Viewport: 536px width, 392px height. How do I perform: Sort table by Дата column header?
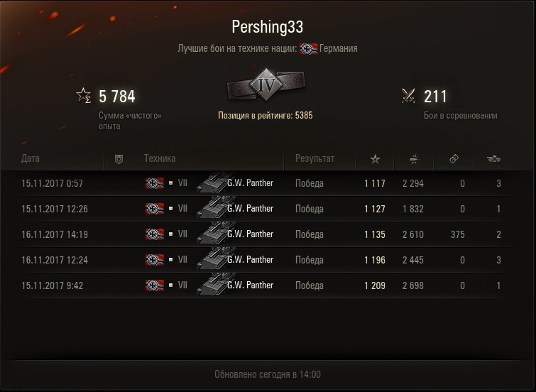tap(31, 158)
